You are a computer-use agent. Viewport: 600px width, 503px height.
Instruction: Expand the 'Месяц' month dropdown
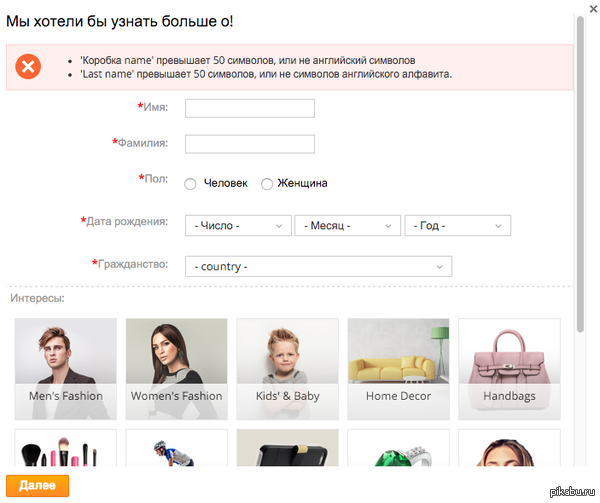[347, 226]
